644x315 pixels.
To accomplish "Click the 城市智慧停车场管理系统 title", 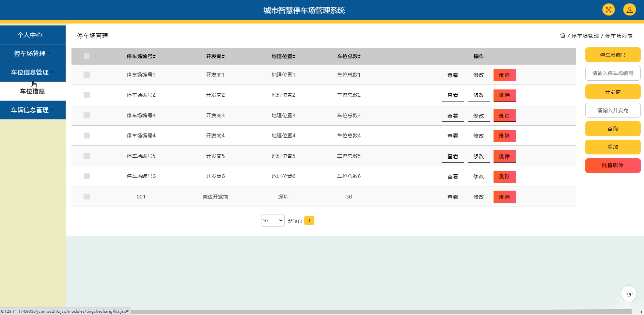I will click(x=304, y=10).
